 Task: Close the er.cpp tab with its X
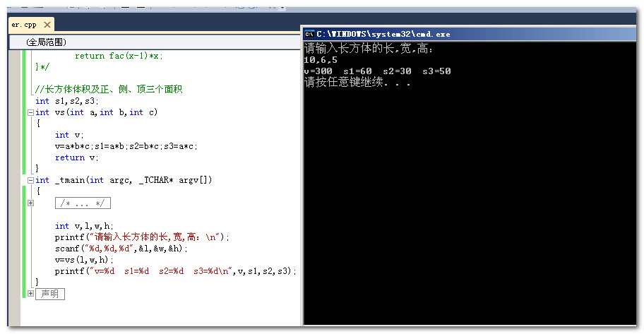coord(47,25)
